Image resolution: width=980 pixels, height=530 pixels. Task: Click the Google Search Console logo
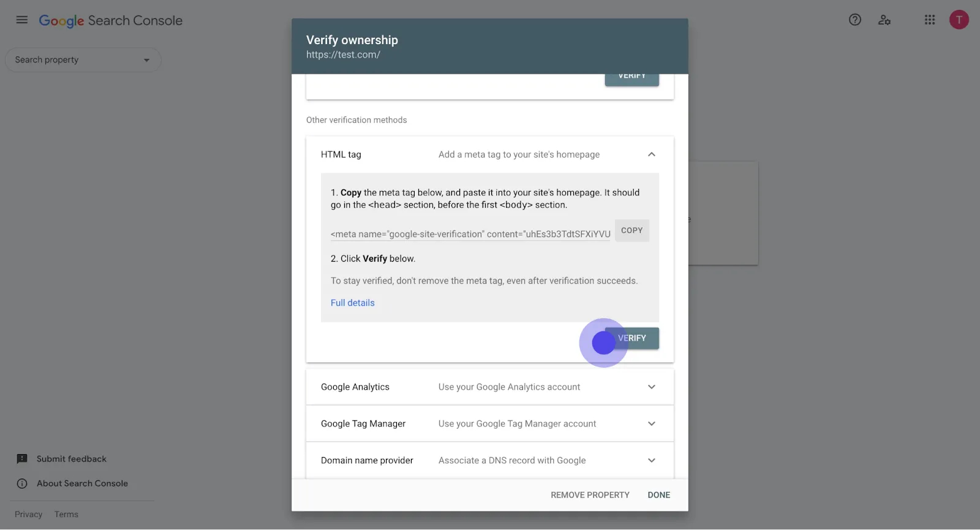(x=111, y=21)
